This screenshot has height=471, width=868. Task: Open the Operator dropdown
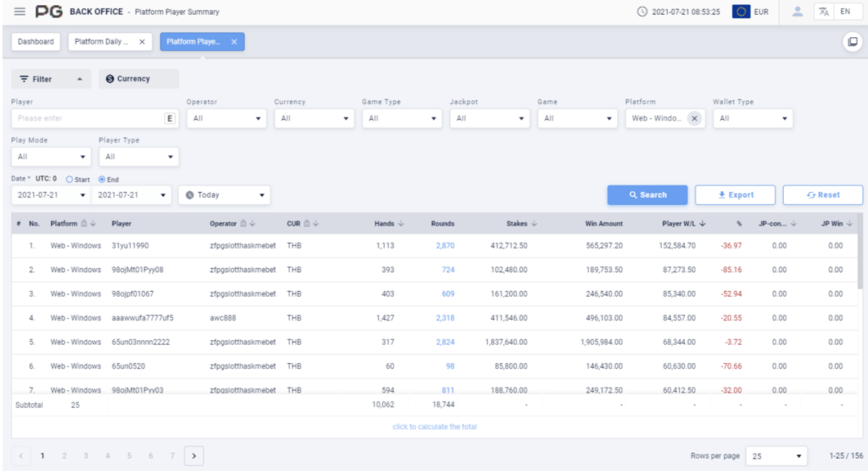click(226, 119)
